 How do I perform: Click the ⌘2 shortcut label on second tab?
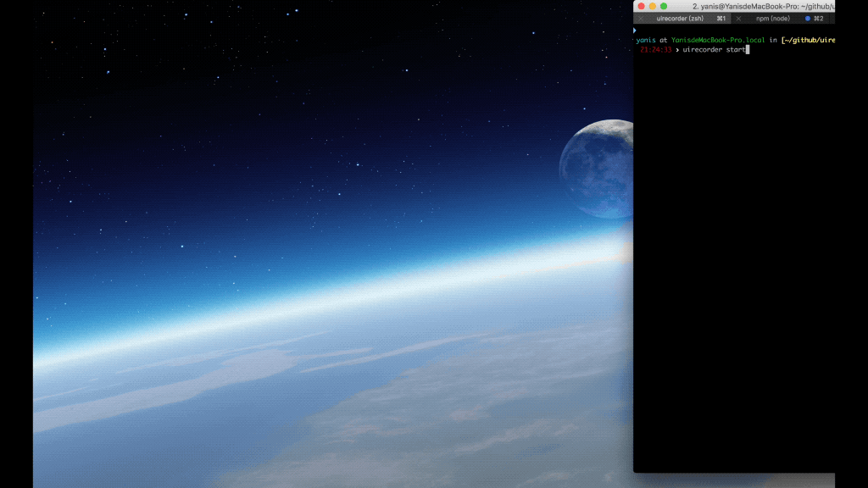tap(818, 19)
